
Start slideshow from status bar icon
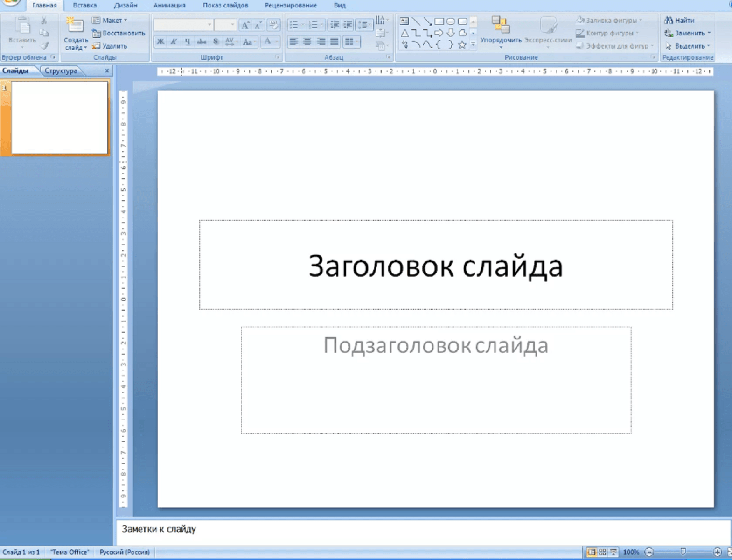click(x=613, y=552)
